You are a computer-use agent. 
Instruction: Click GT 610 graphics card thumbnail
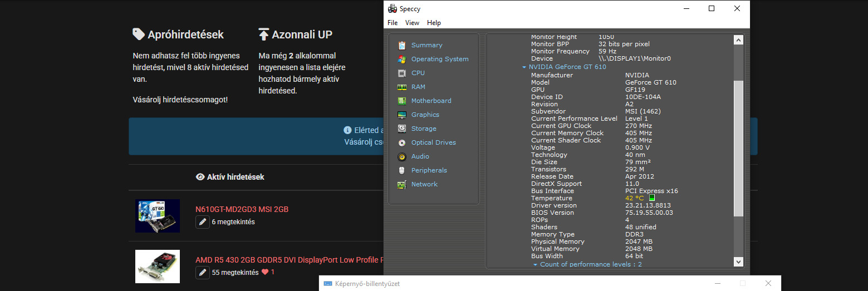click(x=158, y=216)
